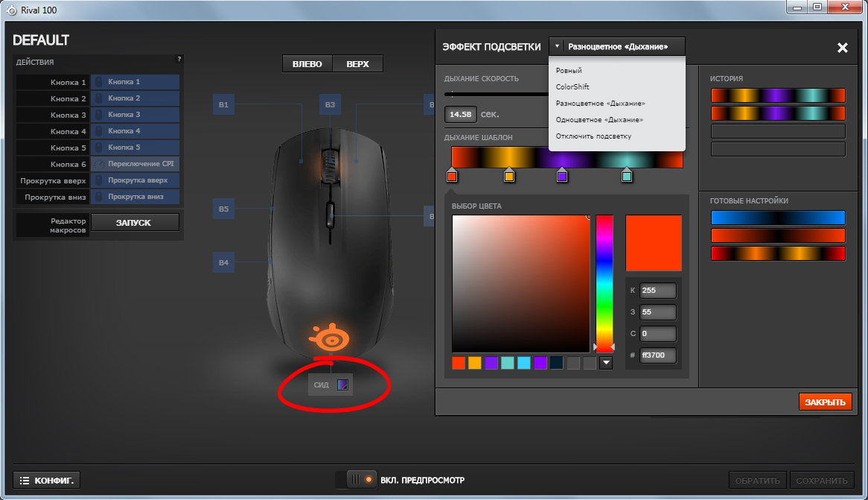
Task: Click the rainbow hue slider bar
Action: 604,283
